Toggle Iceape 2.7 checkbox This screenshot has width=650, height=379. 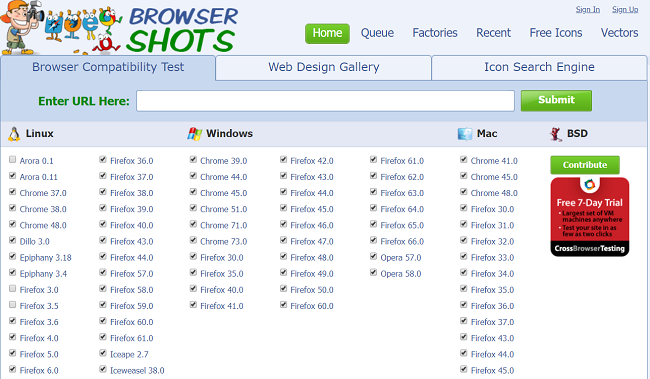(103, 353)
